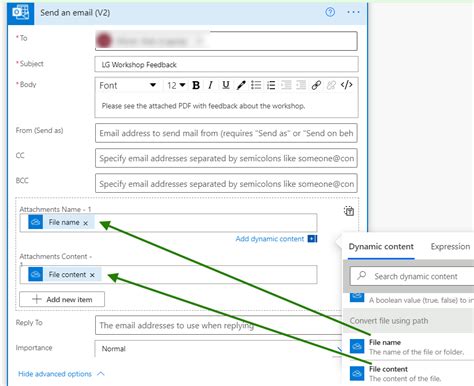Toggle italic formatting in Body toolbar
Screen dimensions: 474x386
pos(210,85)
